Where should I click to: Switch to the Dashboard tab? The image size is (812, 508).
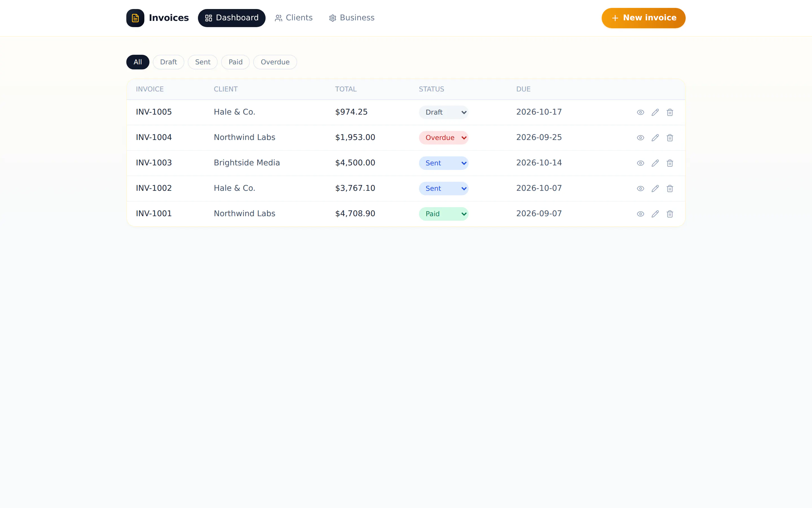(x=231, y=18)
